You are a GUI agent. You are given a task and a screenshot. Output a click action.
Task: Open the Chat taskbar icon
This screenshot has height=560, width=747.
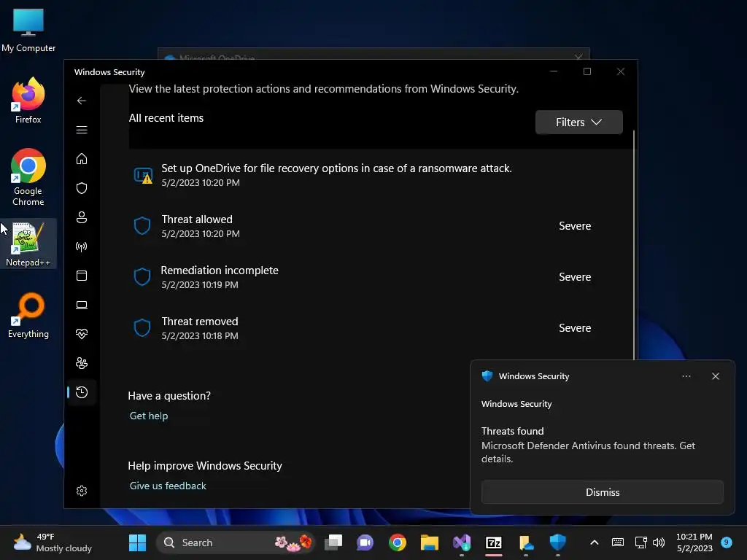365,542
